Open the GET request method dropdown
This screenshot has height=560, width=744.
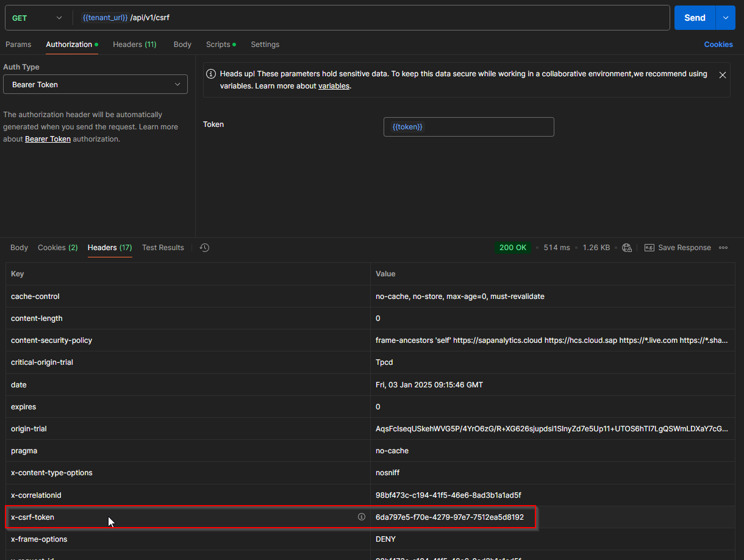(37, 18)
